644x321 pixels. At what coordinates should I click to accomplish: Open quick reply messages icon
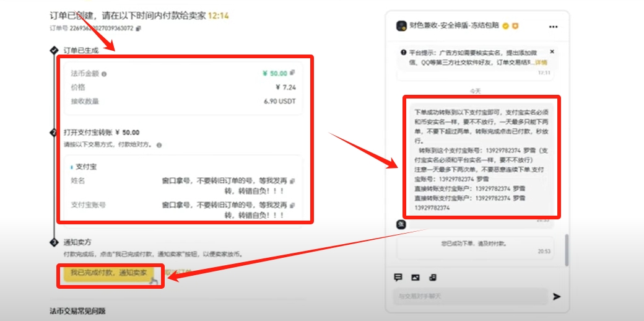[x=398, y=278]
